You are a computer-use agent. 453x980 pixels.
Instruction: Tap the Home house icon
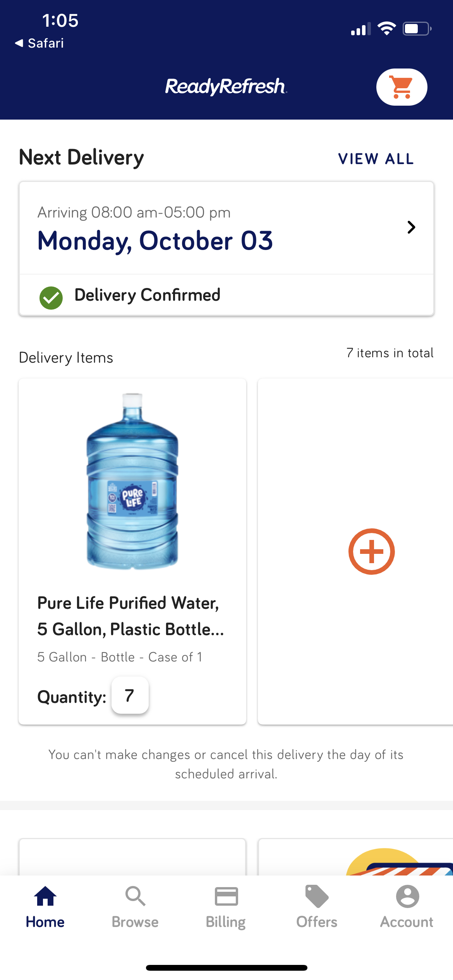point(45,896)
